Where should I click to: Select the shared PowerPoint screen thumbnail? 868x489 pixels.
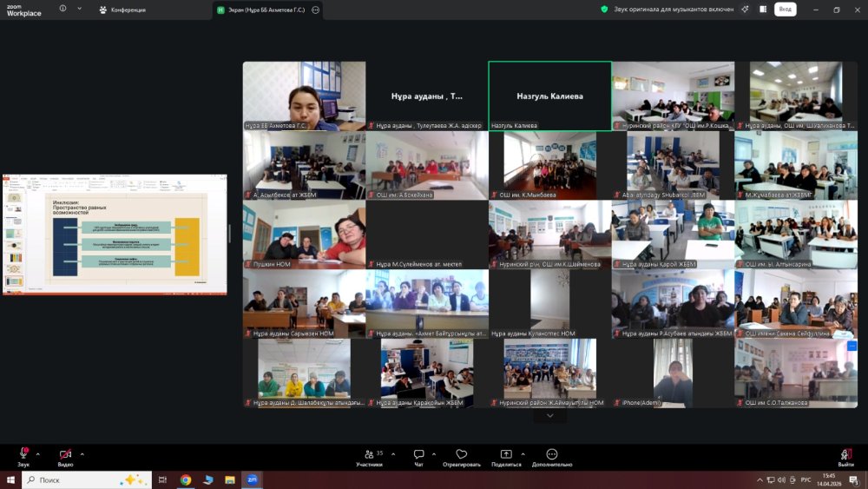click(115, 235)
